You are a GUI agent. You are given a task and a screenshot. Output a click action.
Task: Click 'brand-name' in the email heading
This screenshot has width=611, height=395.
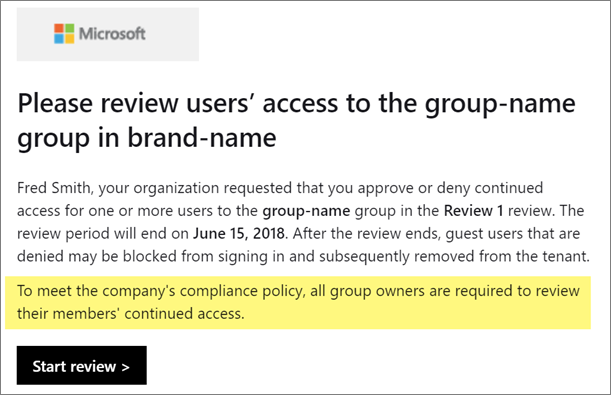tap(202, 138)
